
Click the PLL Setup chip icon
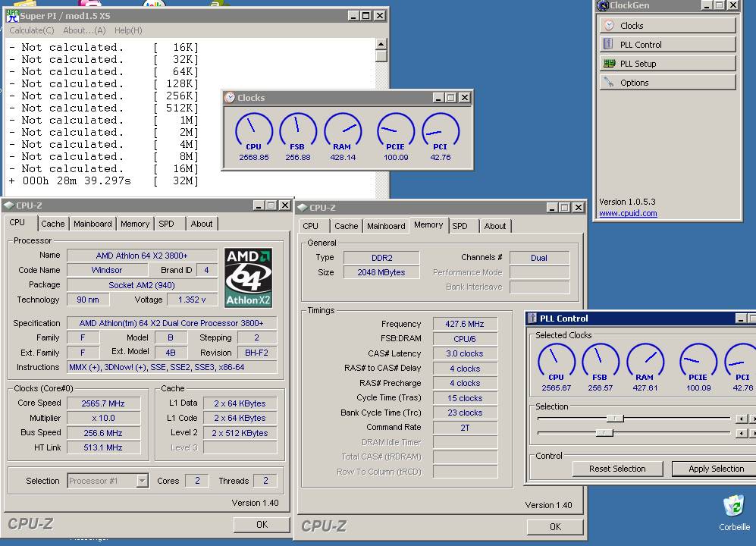[609, 63]
